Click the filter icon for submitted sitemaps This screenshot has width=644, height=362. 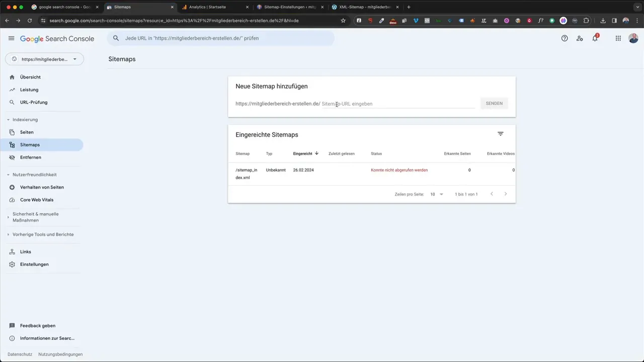500,134
